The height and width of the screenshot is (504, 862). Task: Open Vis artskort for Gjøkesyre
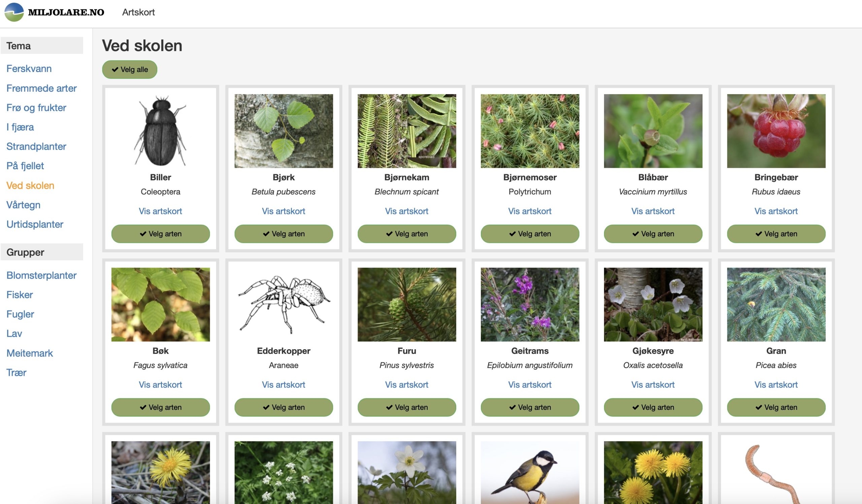[x=653, y=385]
